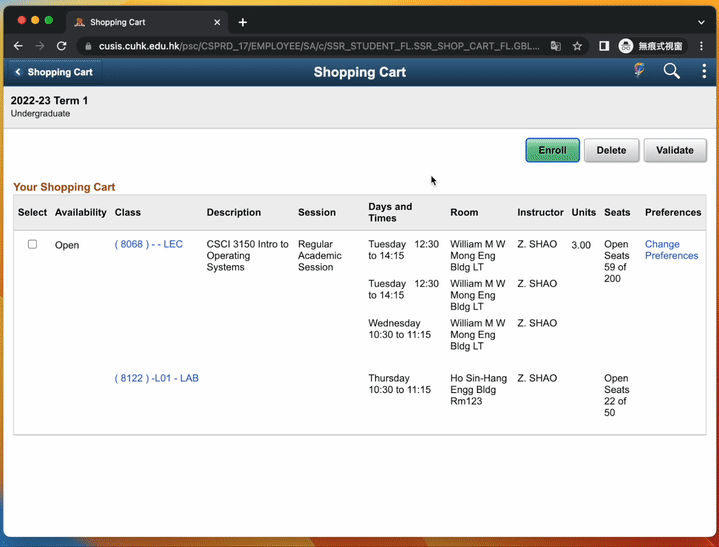The height and width of the screenshot is (547, 719).
Task: Click Z. SHAO instructor in LAB row
Action: click(537, 378)
